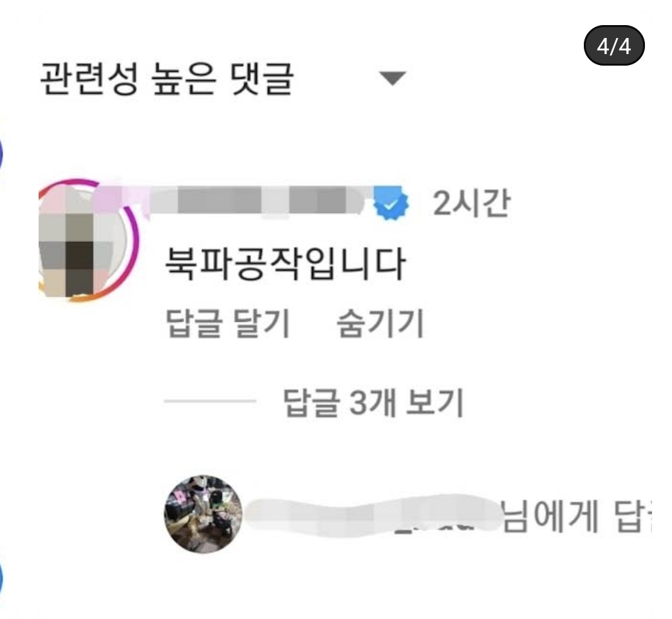
Task: Expand the comment sort dropdown arrow
Action: coord(393,79)
